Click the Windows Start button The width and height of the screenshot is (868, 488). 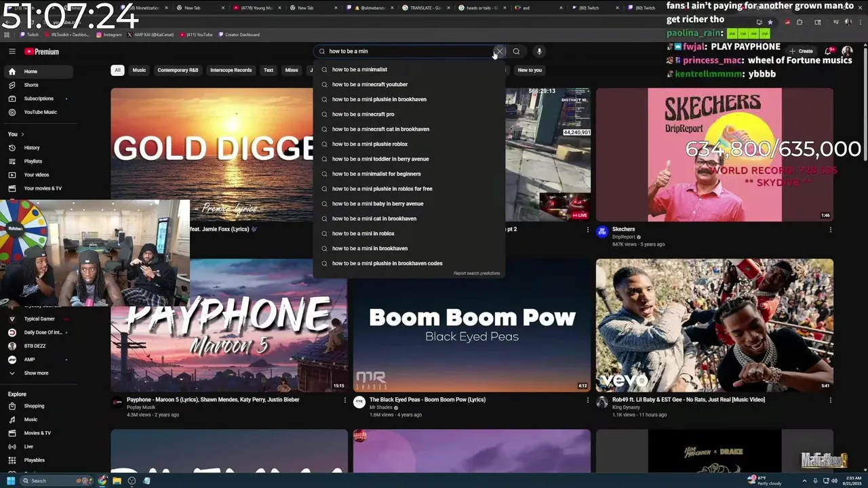[x=10, y=481]
